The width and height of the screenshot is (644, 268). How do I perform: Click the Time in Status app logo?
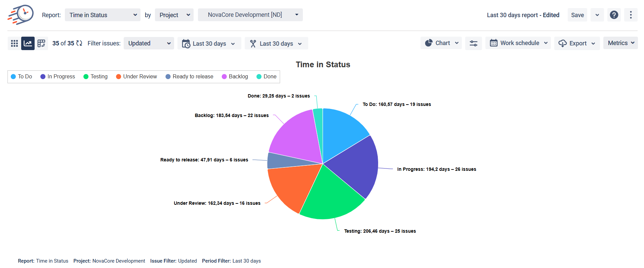point(21,15)
